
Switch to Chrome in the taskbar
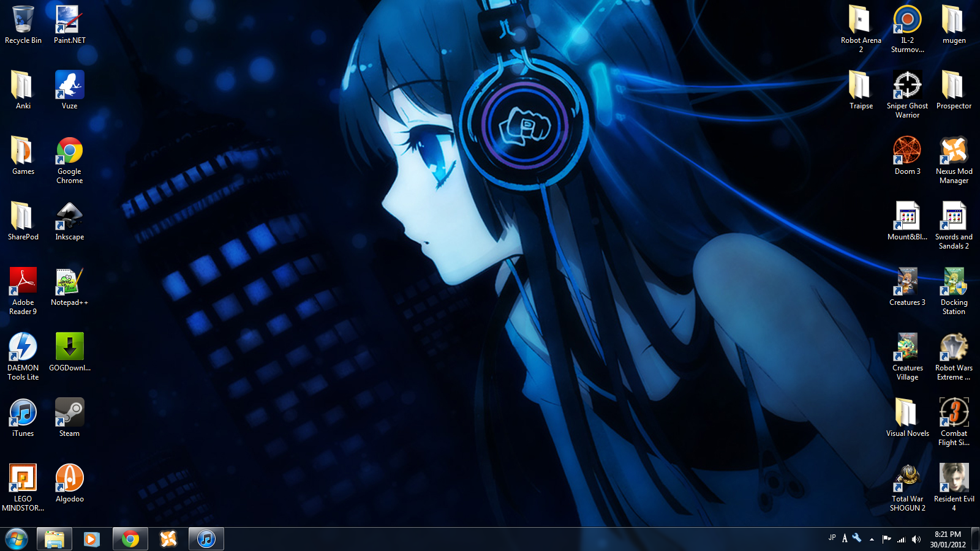click(130, 539)
